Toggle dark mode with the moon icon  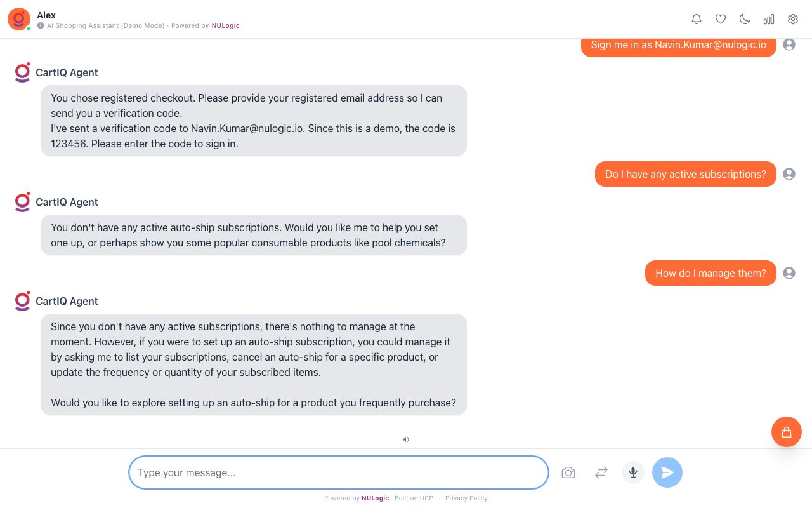click(745, 19)
